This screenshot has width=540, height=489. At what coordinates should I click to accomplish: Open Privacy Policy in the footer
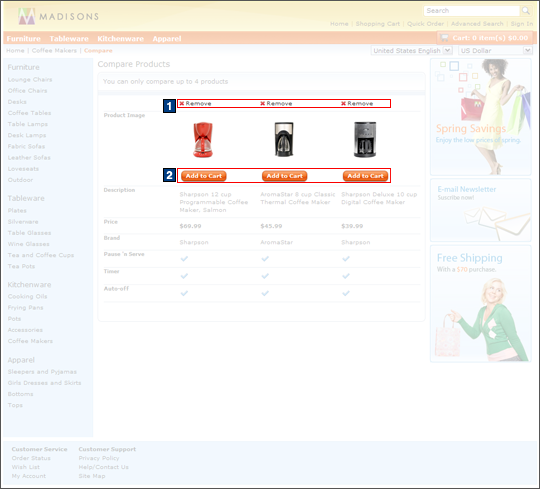pyautogui.click(x=99, y=458)
